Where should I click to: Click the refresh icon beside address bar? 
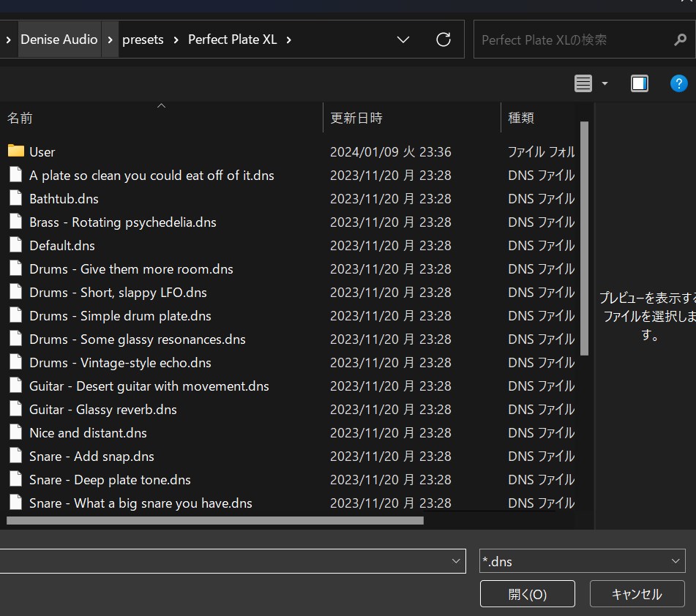pos(443,40)
